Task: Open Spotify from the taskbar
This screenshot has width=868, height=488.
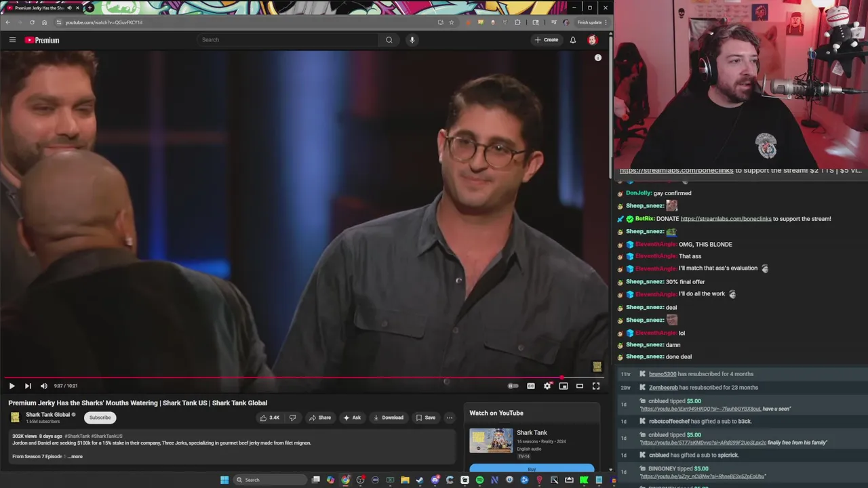Action: 479,480
